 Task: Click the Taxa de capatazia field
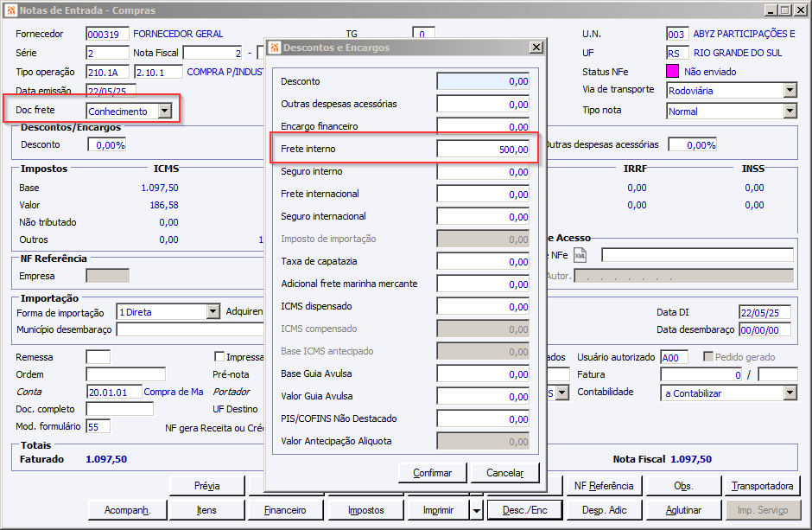tap(483, 262)
